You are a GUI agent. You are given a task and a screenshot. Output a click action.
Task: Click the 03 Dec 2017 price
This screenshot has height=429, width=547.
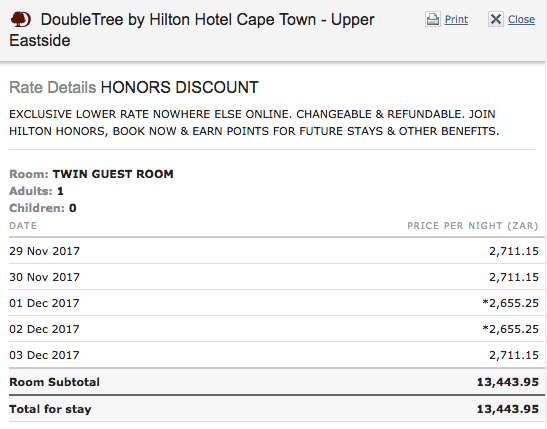point(514,355)
